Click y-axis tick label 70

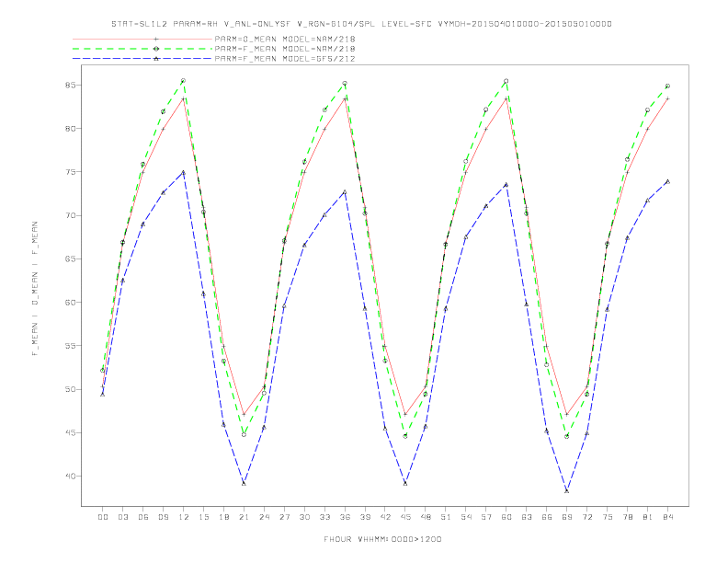tap(71, 215)
